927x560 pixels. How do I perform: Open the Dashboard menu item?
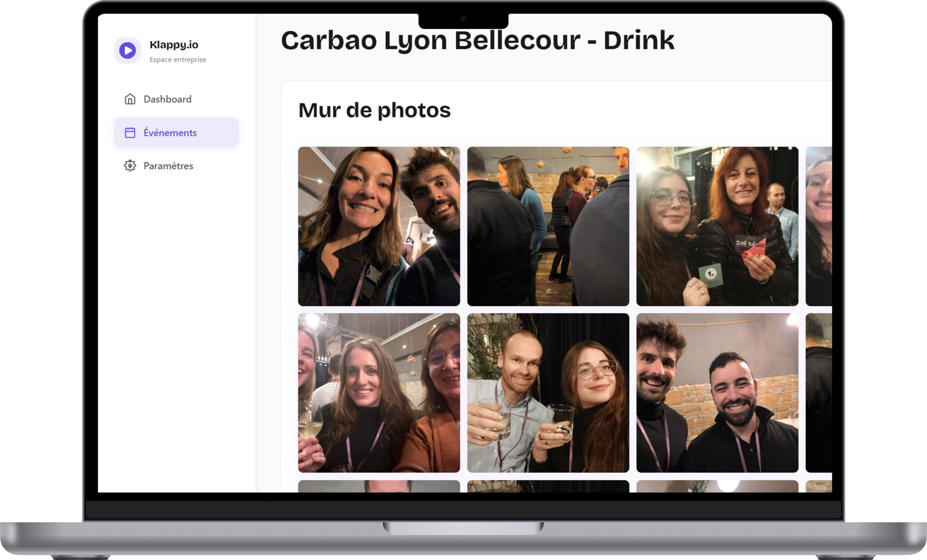pos(167,99)
